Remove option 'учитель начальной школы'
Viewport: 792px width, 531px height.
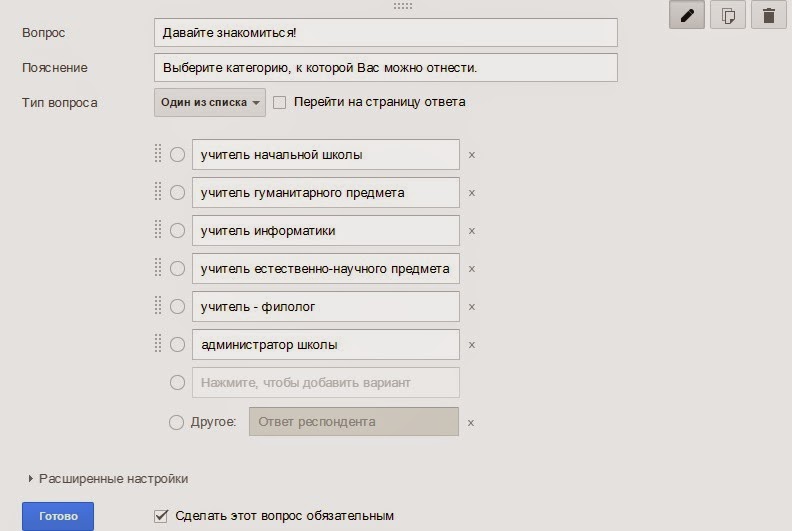pos(472,155)
